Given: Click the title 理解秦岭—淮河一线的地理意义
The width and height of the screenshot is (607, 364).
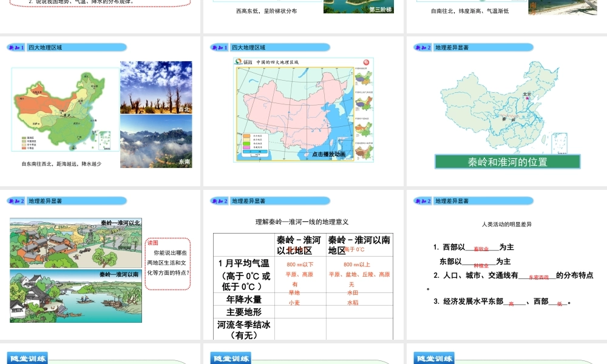Looking at the screenshot, I should [302, 222].
